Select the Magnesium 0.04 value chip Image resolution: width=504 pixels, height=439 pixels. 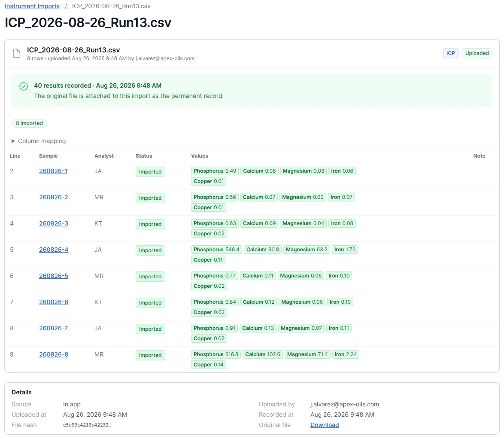pos(304,223)
